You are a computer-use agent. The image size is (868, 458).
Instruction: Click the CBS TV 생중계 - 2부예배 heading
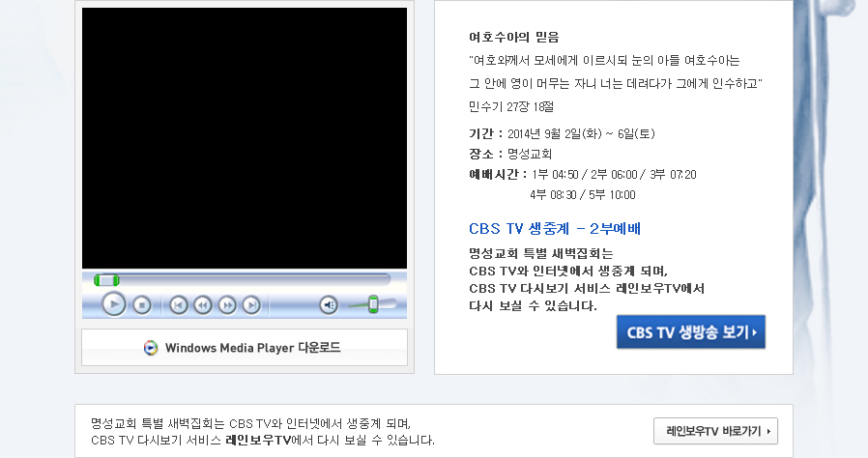pyautogui.click(x=554, y=229)
